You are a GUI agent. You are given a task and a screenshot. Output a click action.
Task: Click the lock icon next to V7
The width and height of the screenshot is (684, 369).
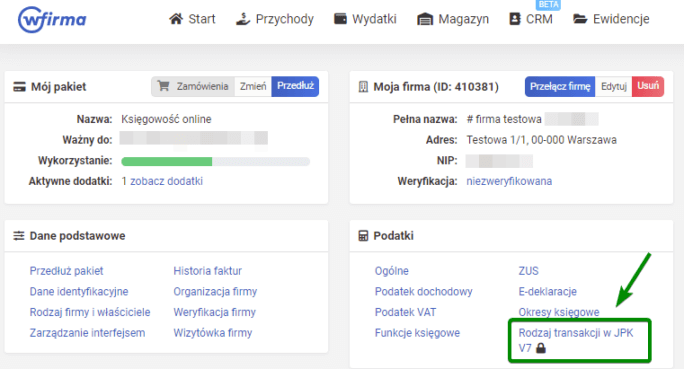(x=541, y=348)
